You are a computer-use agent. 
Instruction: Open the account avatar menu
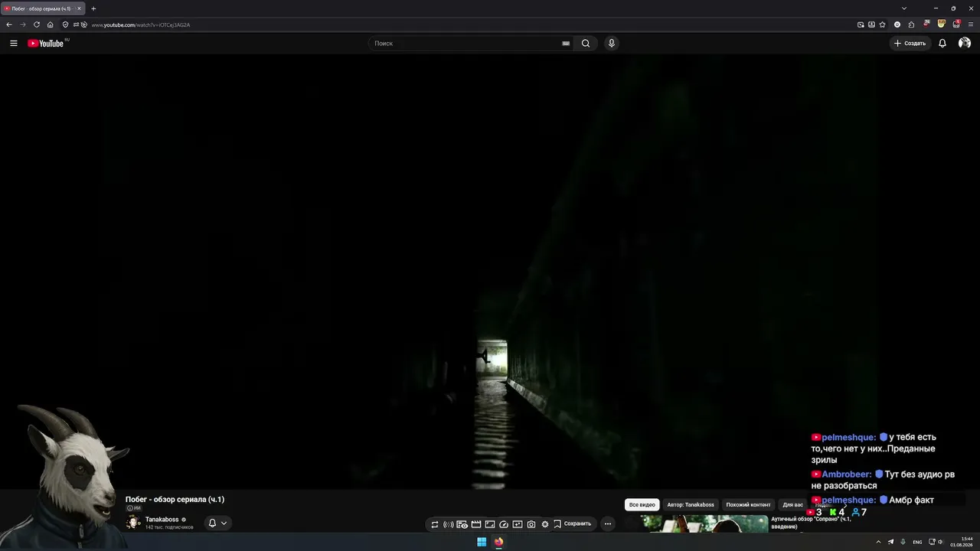point(965,44)
